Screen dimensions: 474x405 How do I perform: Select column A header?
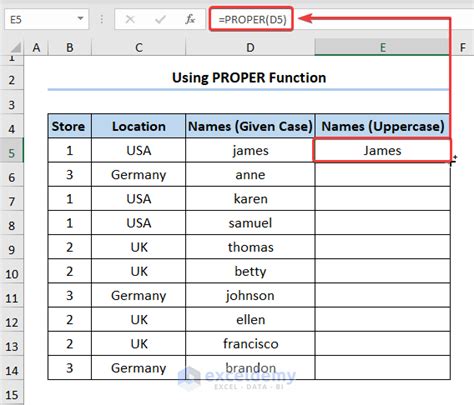[36, 48]
